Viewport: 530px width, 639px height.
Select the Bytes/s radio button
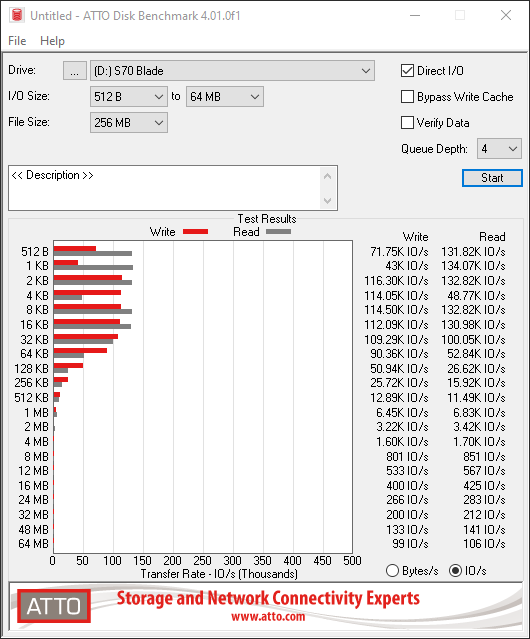click(x=392, y=571)
